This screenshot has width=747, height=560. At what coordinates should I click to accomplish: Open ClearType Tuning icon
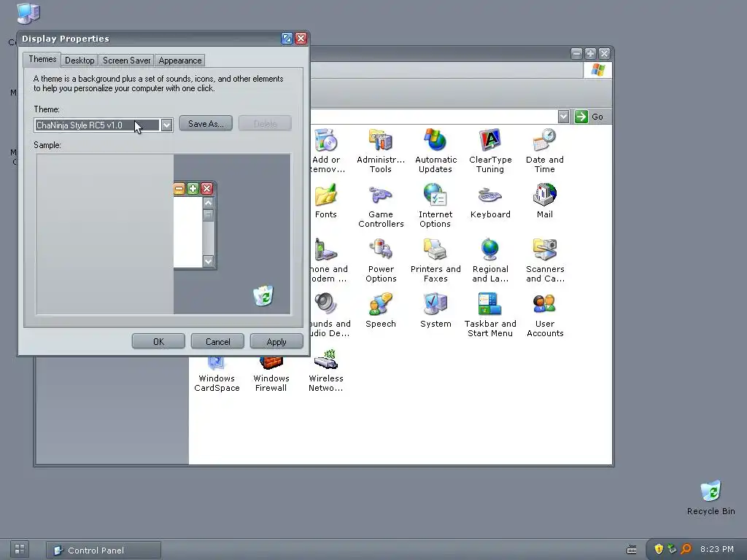pyautogui.click(x=490, y=141)
